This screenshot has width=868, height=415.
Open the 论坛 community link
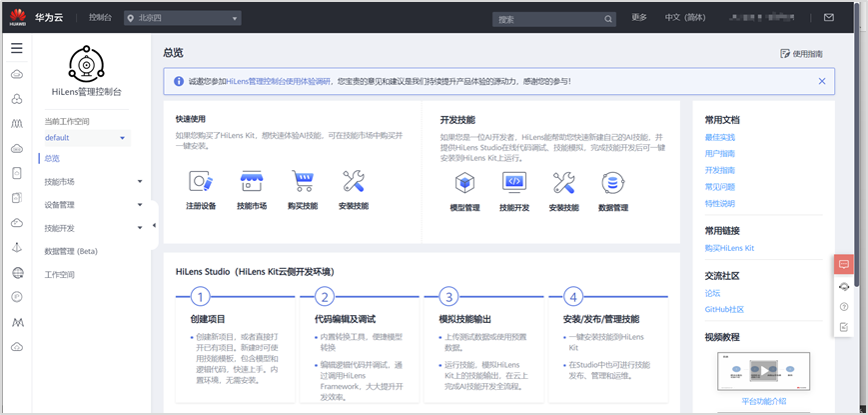712,293
